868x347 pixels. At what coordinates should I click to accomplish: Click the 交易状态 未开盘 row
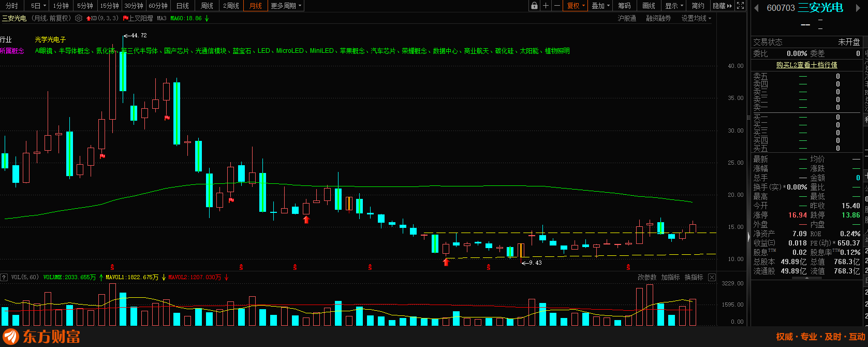tap(806, 42)
